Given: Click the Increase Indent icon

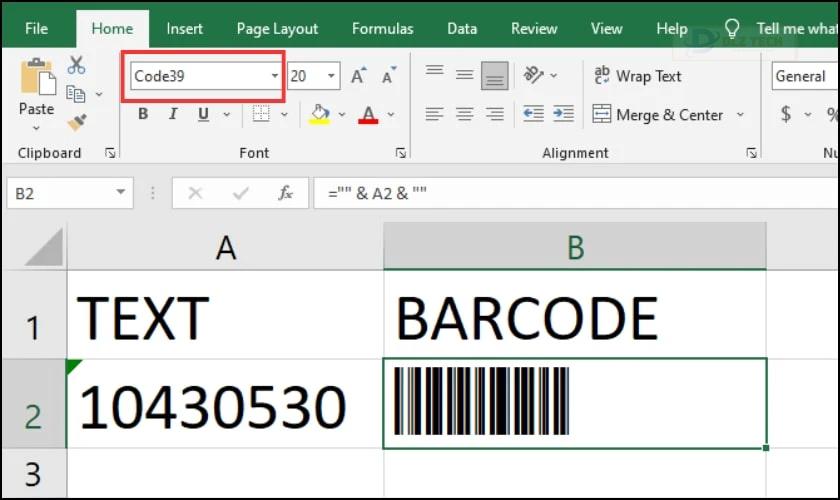Looking at the screenshot, I should tap(564, 114).
